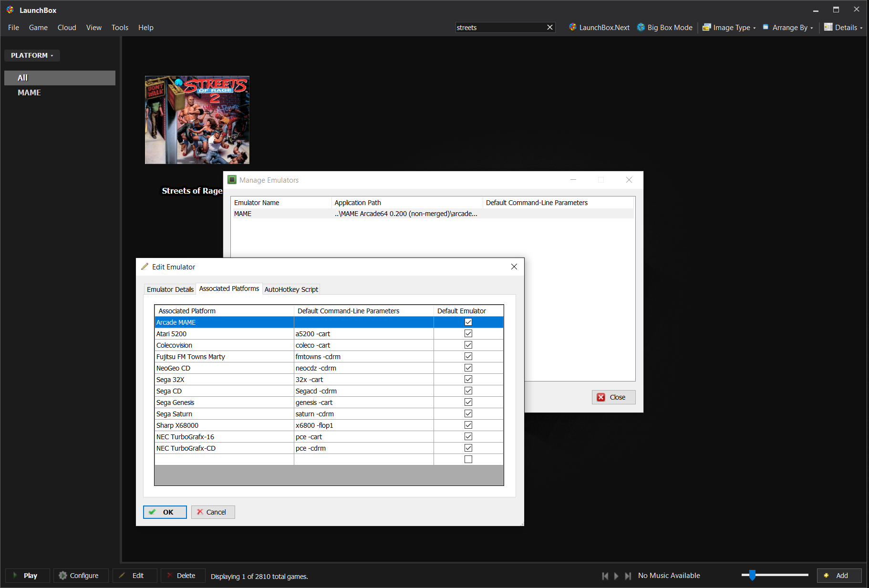The width and height of the screenshot is (869, 588).
Task: Skip to previous music track
Action: pos(605,576)
